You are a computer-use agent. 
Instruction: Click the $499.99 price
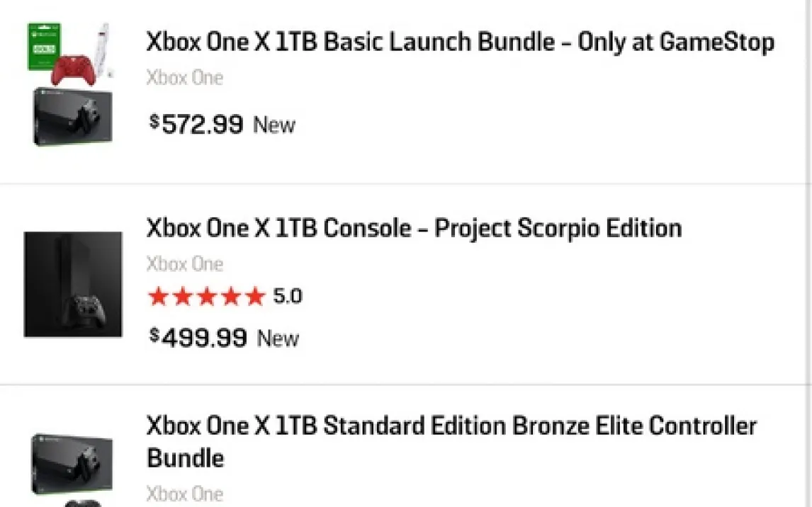pyautogui.click(x=198, y=338)
